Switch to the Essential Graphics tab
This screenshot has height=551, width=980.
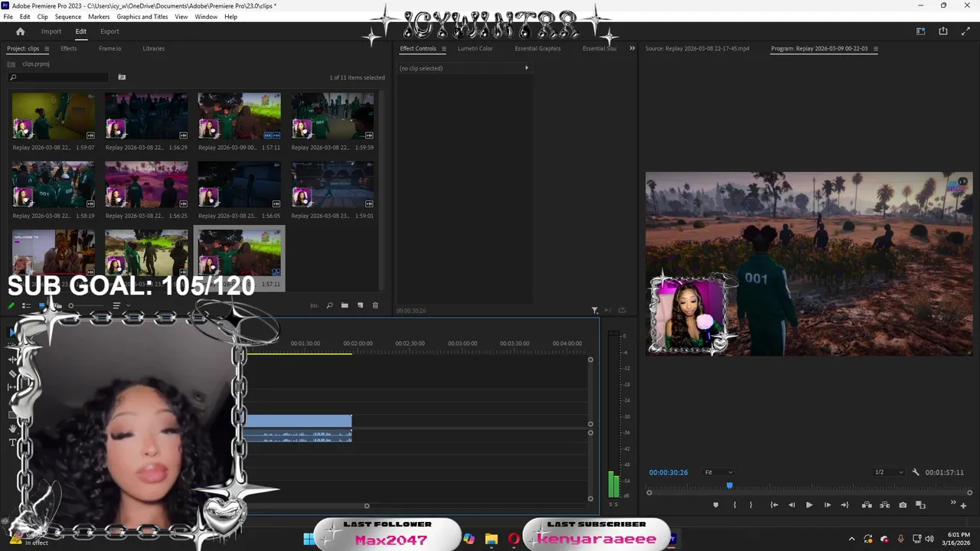click(537, 48)
